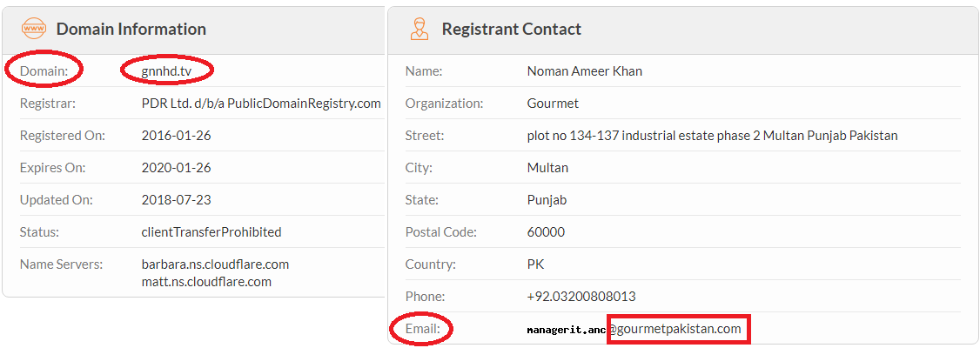Click the Registrant Contact heading

click(x=511, y=29)
